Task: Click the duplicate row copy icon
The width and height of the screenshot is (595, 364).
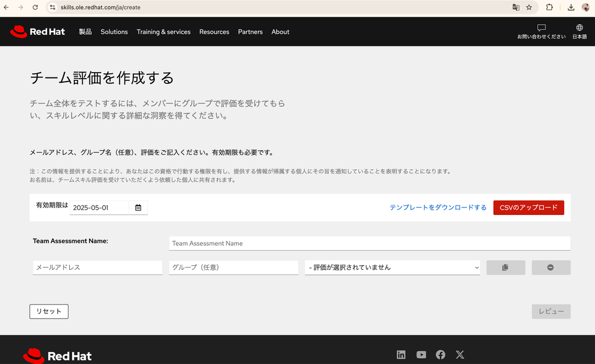Action: point(505,267)
